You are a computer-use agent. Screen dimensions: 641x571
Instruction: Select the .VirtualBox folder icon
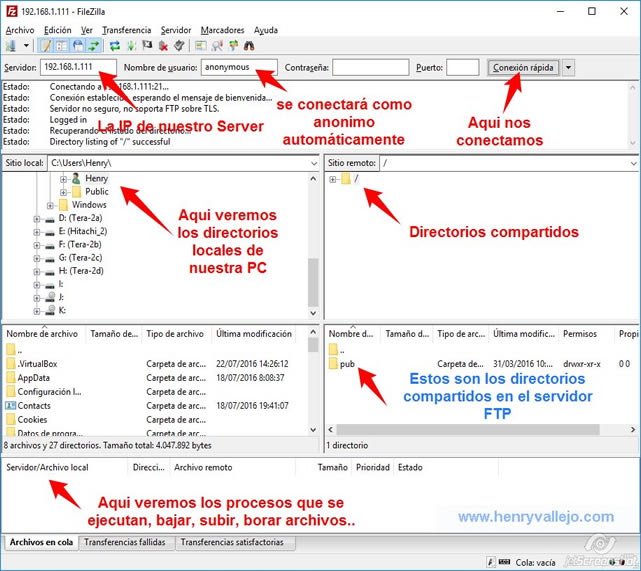11,364
